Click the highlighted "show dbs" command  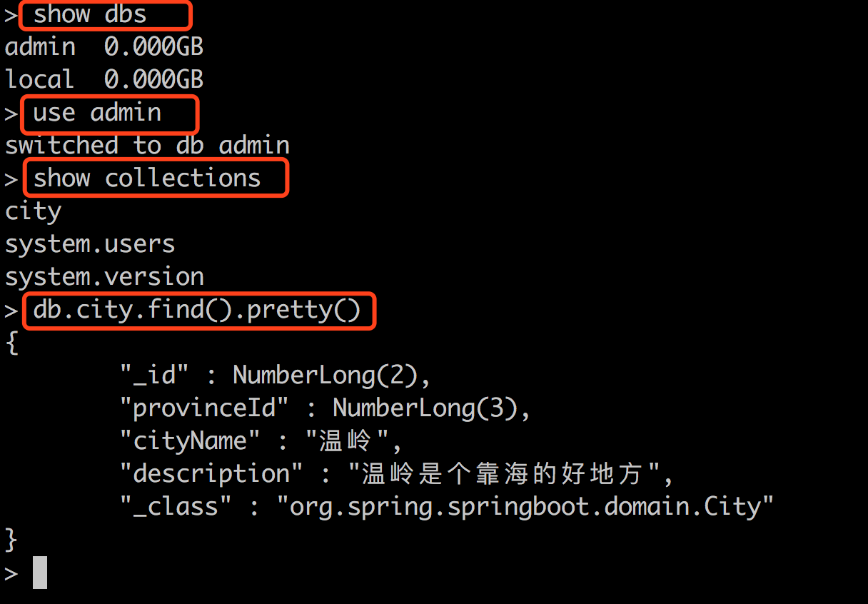tap(90, 14)
